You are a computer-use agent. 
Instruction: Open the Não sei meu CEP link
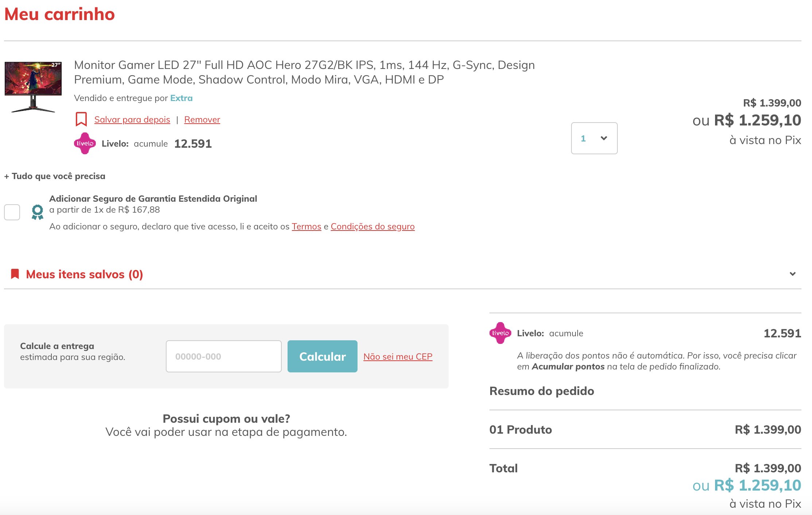(398, 357)
